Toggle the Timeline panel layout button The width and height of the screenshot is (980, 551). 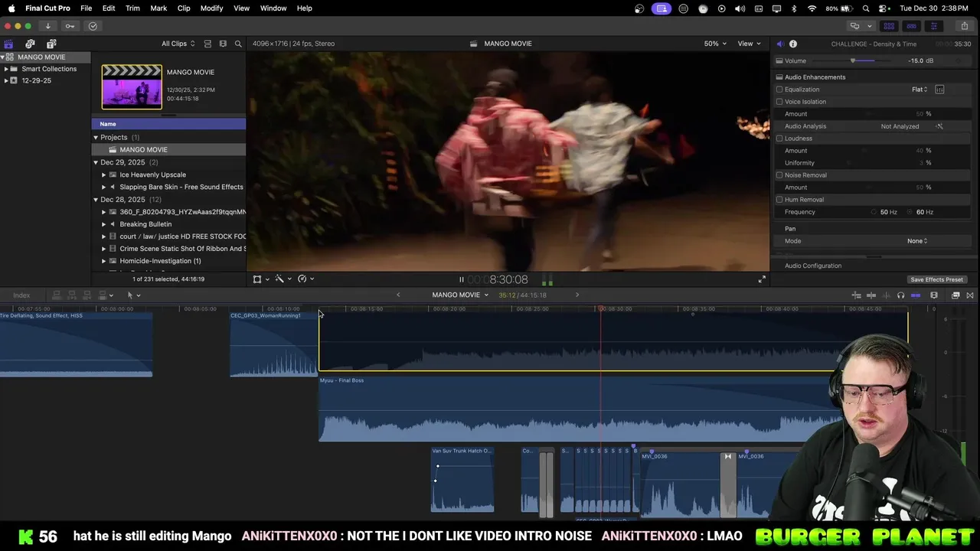(911, 26)
